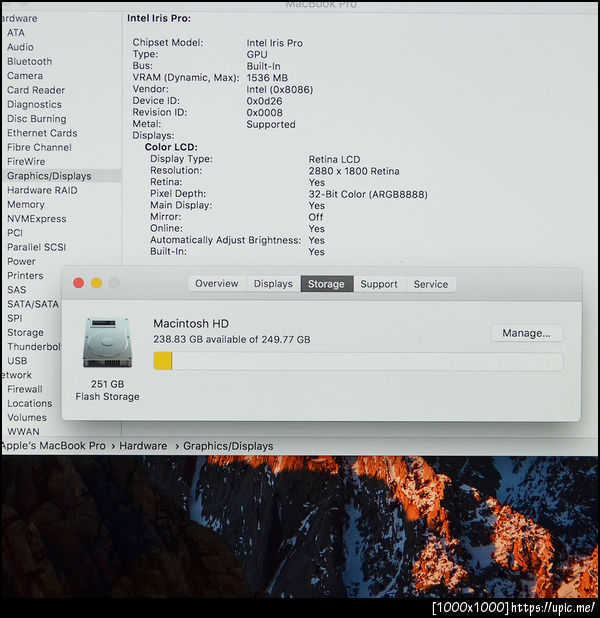Screen dimensions: 600x618
Task: Select Camera in the sidebar
Action: pyautogui.click(x=25, y=76)
